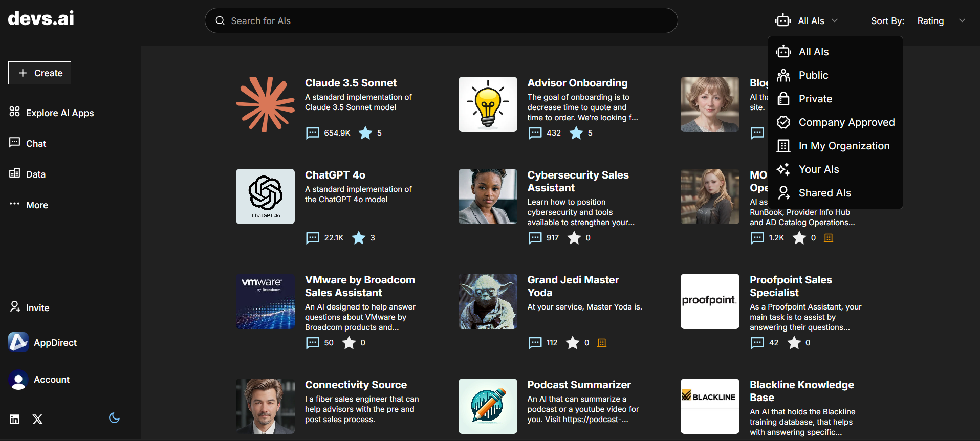
Task: Select Shared AIs filter option
Action: click(x=835, y=193)
